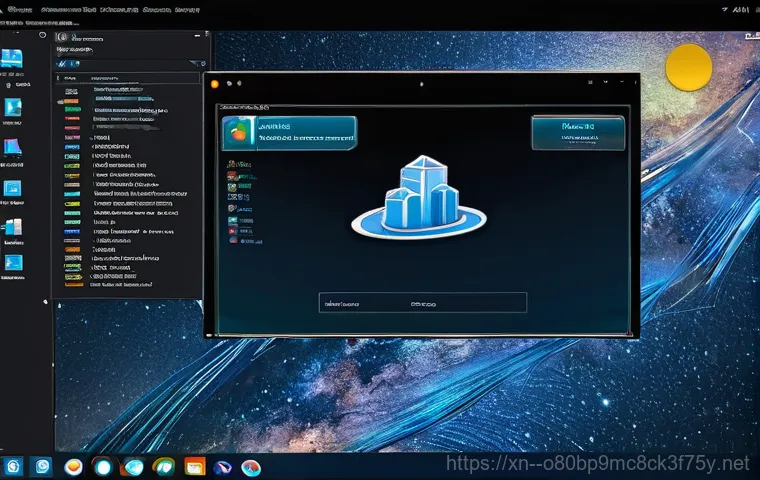Launch the orange circular app on the taskbar
This screenshot has height=480, width=760.
[x=73, y=466]
